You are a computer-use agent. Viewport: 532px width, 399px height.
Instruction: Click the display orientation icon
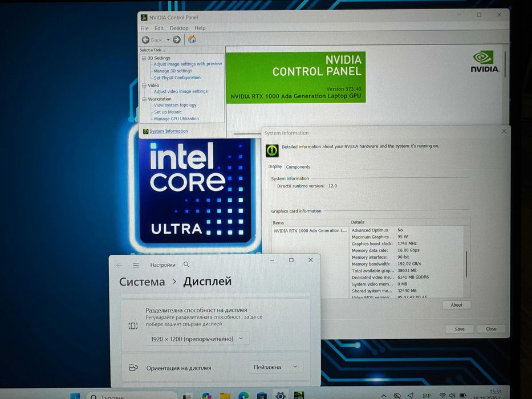(133, 368)
